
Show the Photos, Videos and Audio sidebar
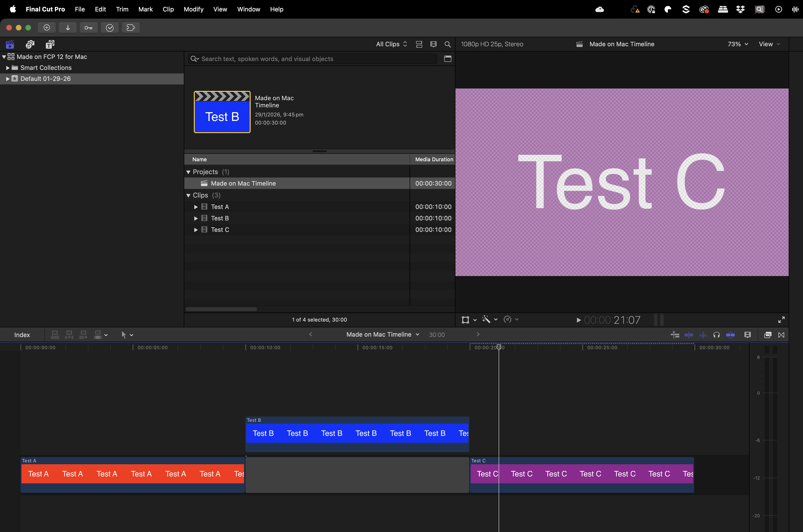click(30, 44)
